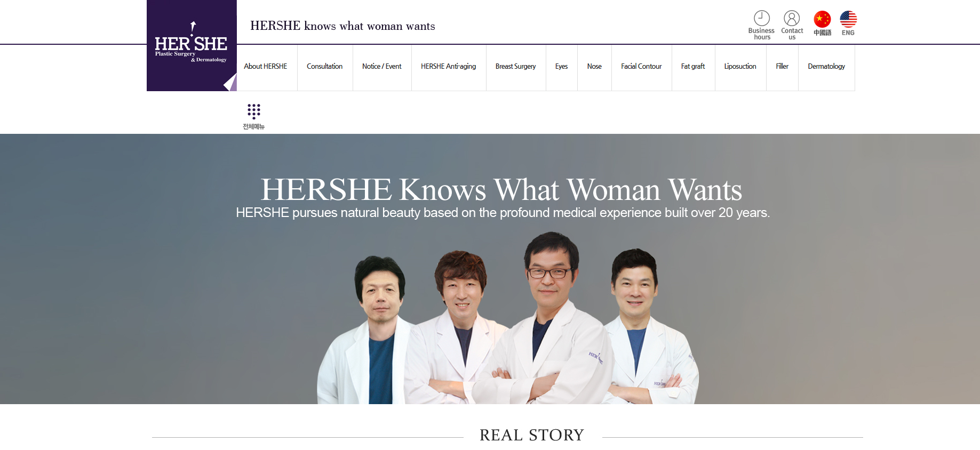The width and height of the screenshot is (980, 450).
Task: Select the Fat graft menu item
Action: tap(693, 67)
